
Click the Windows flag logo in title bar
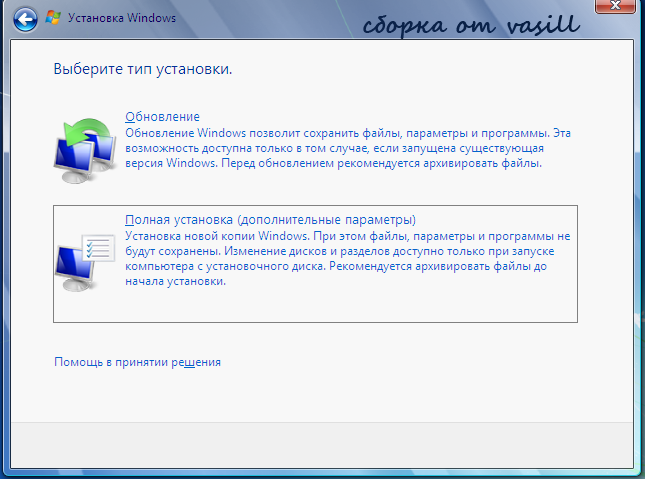point(53,18)
